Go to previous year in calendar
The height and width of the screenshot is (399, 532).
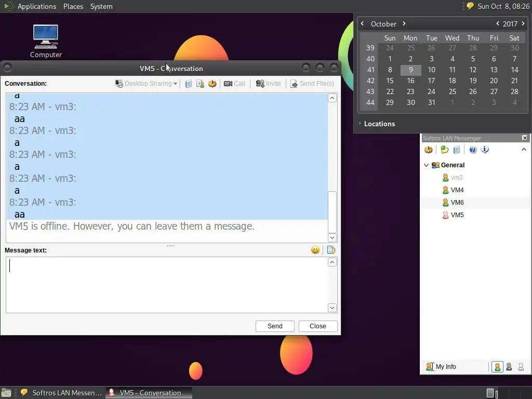click(x=497, y=23)
